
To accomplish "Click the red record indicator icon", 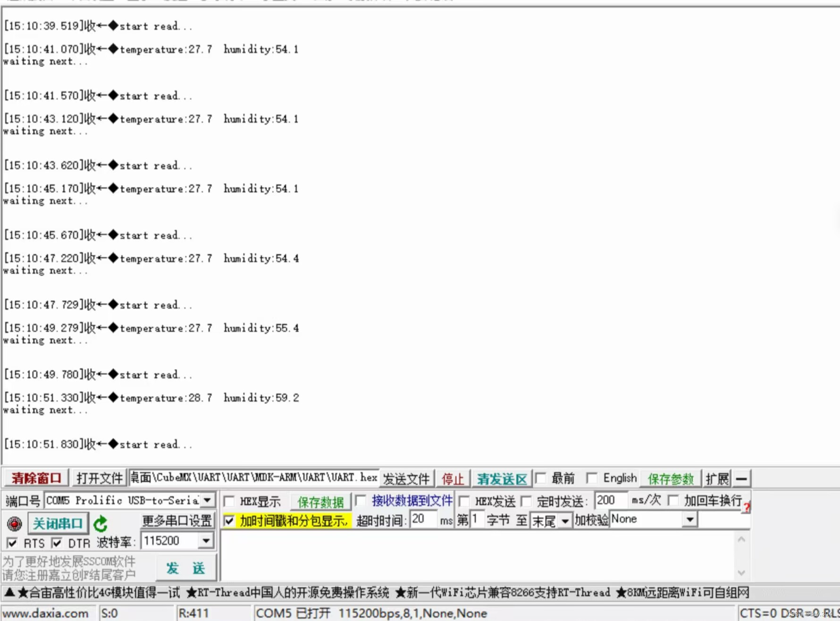I will [x=14, y=524].
